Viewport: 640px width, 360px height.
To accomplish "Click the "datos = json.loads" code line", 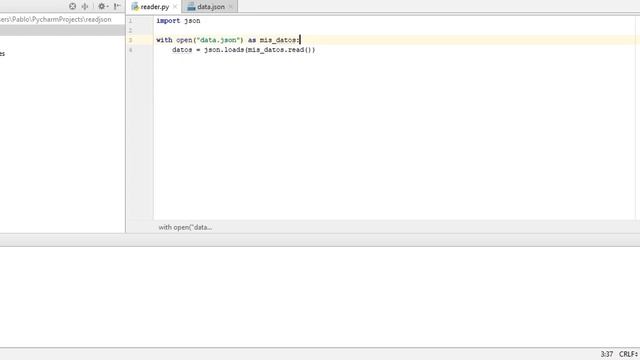I will point(244,50).
